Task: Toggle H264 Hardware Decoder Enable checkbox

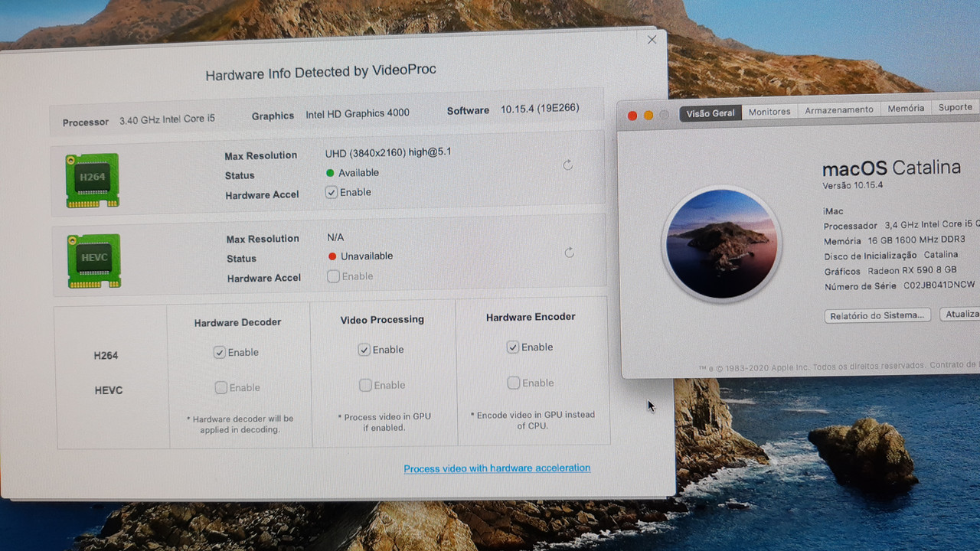Action: (220, 352)
